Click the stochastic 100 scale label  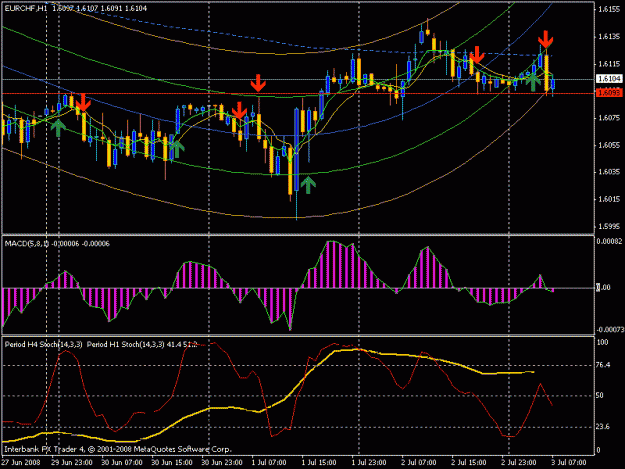pos(603,342)
